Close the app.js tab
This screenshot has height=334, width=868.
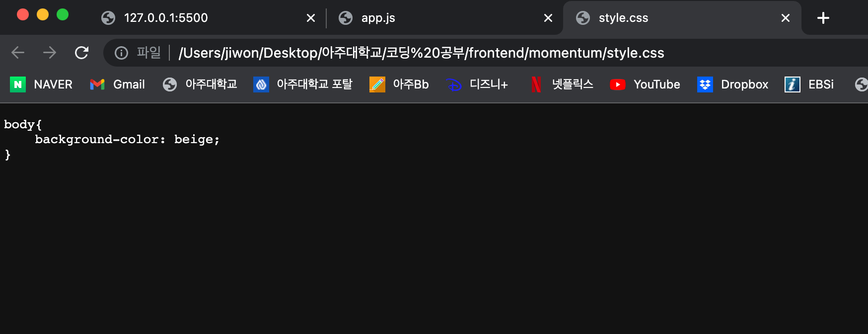(x=548, y=18)
